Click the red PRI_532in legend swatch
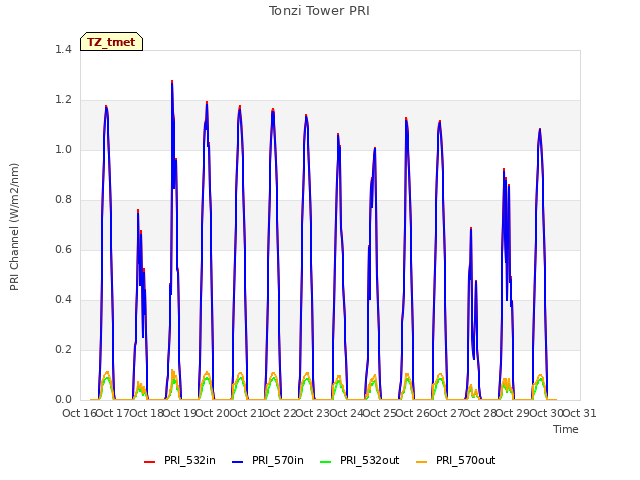This screenshot has width=640, height=480. (150, 461)
